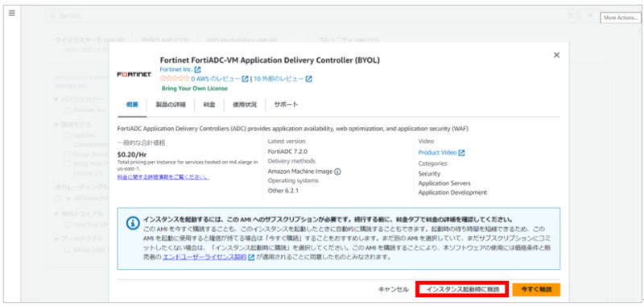The width and height of the screenshot is (644, 306).
Task: Open external icon after AWS のレビュー
Action: coord(246,79)
